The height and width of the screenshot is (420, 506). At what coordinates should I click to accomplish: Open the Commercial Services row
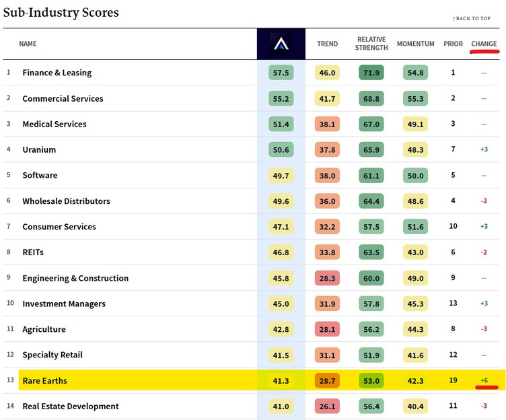tap(251, 98)
